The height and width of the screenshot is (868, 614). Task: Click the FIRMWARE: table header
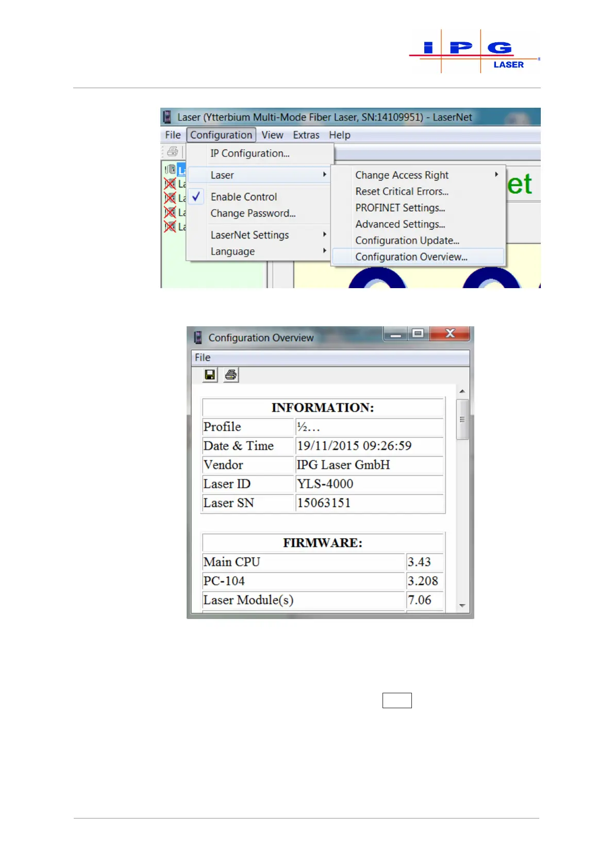point(323,543)
